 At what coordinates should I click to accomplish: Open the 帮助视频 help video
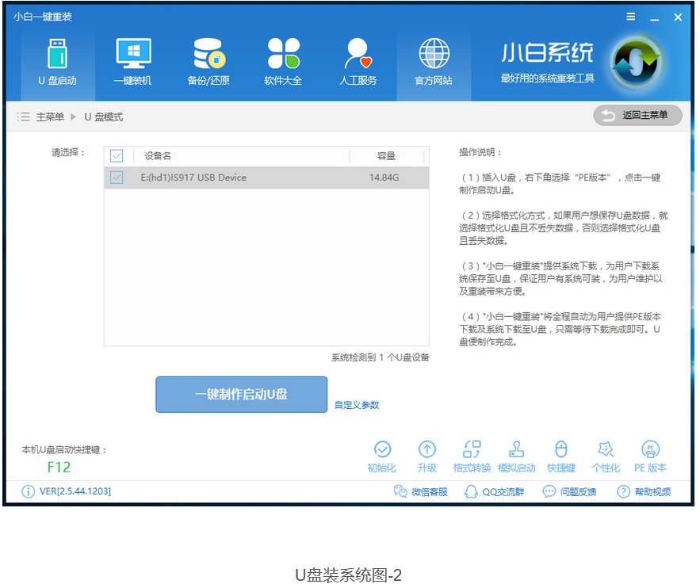[644, 492]
